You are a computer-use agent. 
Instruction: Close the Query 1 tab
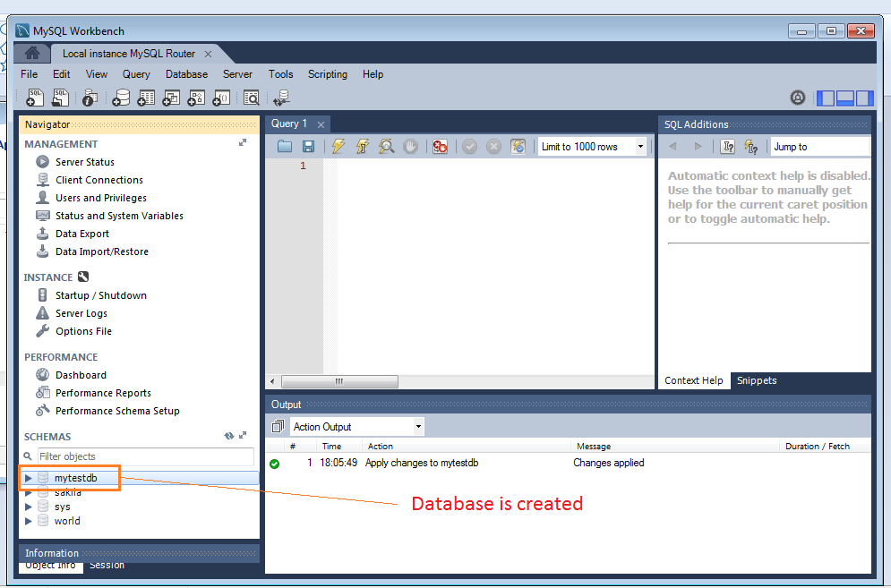[x=321, y=124]
